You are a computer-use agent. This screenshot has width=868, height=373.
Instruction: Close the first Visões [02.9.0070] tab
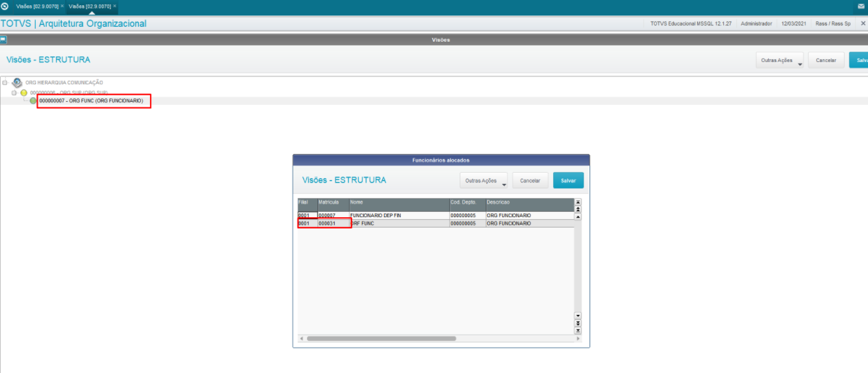[x=62, y=6]
